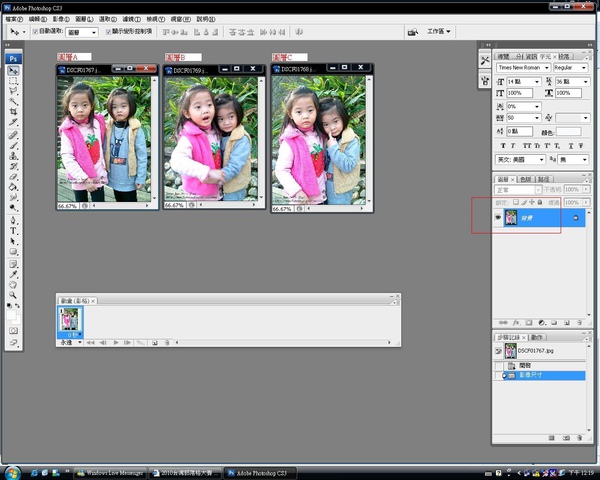Toggle All Caps in Character panel
The height and width of the screenshot is (480, 600).
527,146
